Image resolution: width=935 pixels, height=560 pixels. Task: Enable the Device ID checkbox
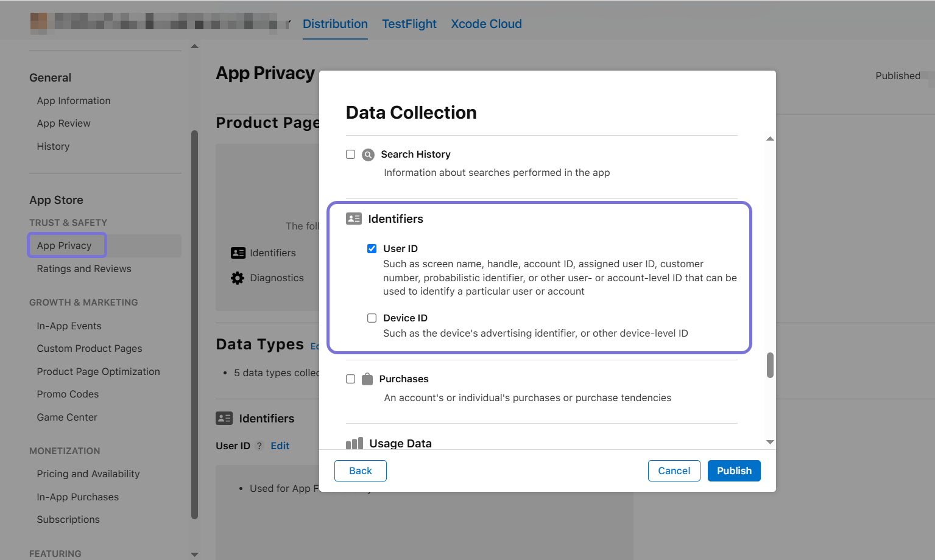click(x=372, y=318)
